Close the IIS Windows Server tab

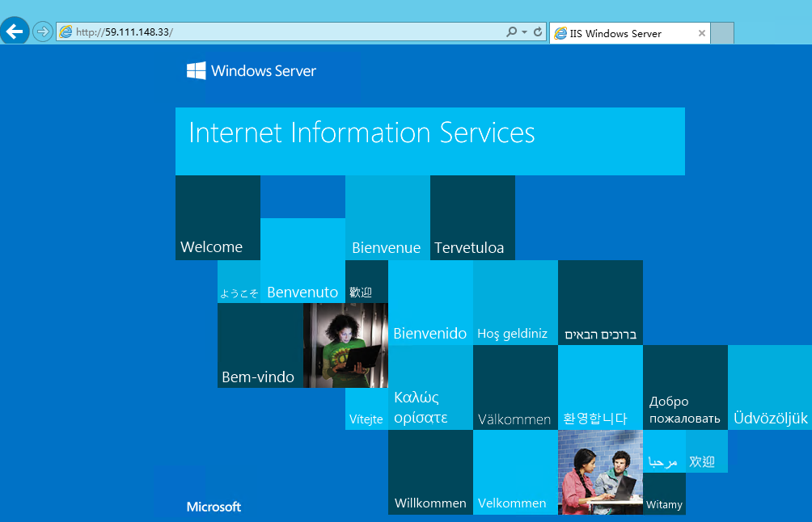pyautogui.click(x=702, y=34)
